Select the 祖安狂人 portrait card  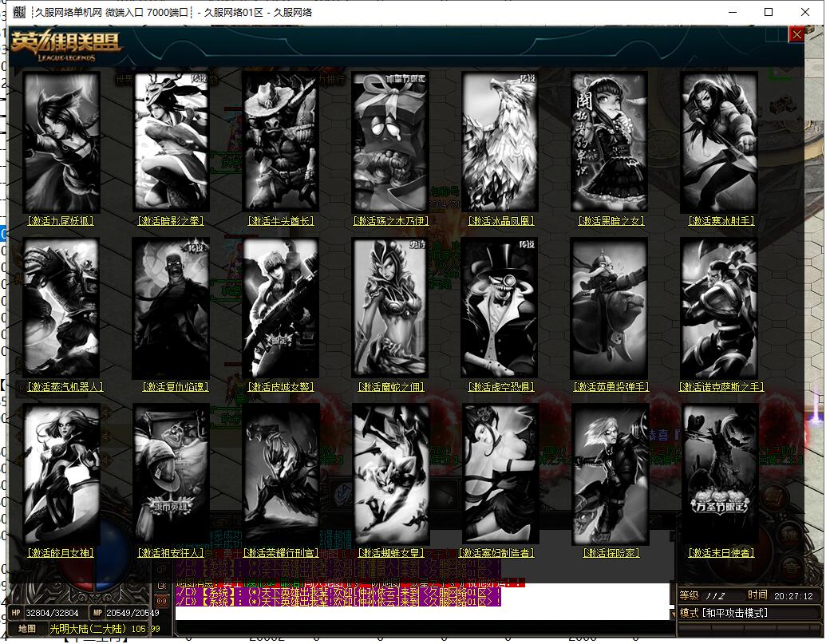point(171,474)
